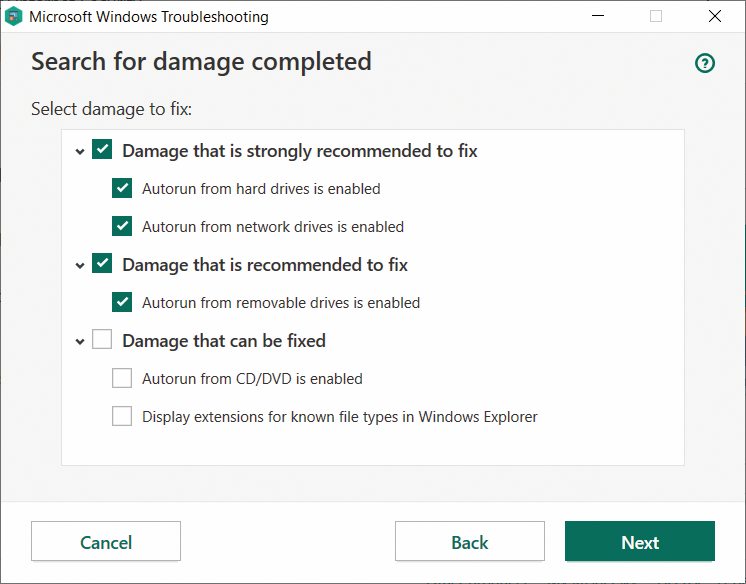Check the 'Damage that can be fixed' group

pos(102,339)
